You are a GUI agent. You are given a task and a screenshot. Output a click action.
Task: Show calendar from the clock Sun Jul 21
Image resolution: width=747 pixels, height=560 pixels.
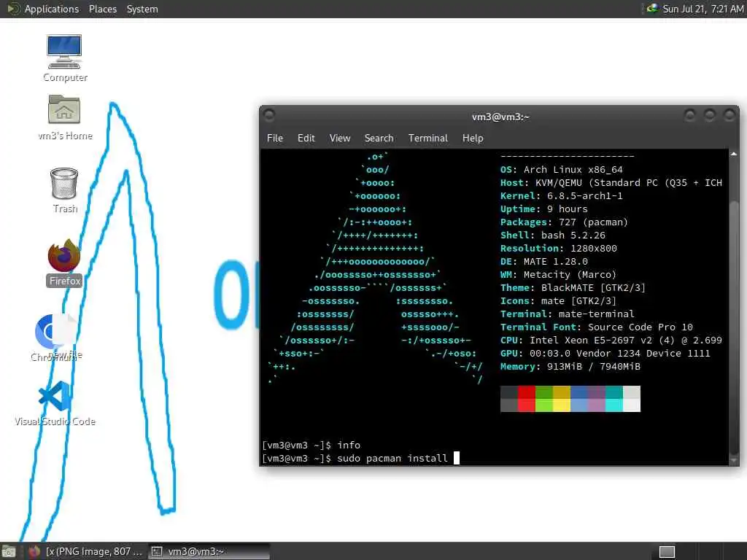tap(703, 9)
